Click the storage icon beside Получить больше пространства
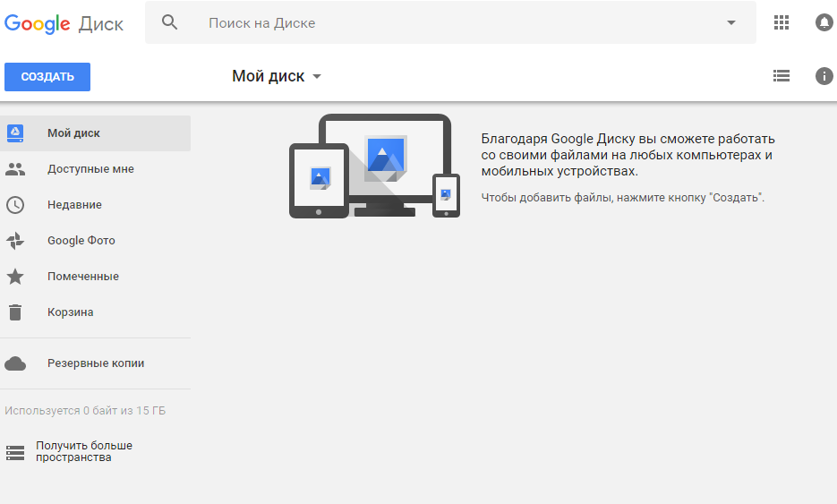This screenshot has height=504, width=837. click(15, 452)
